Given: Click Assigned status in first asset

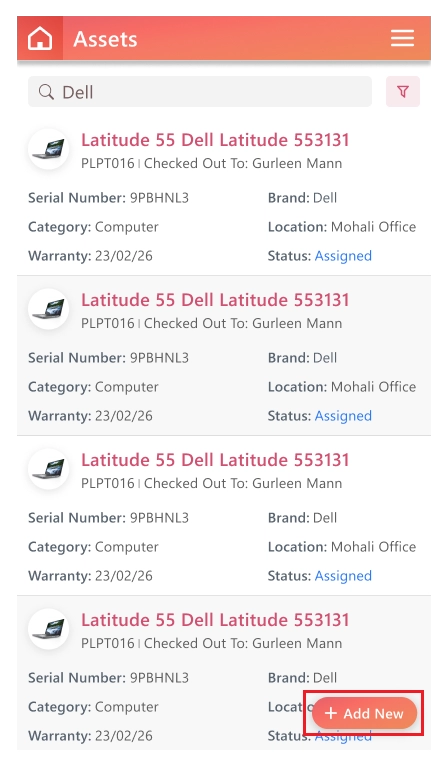Looking at the screenshot, I should pos(343,256).
